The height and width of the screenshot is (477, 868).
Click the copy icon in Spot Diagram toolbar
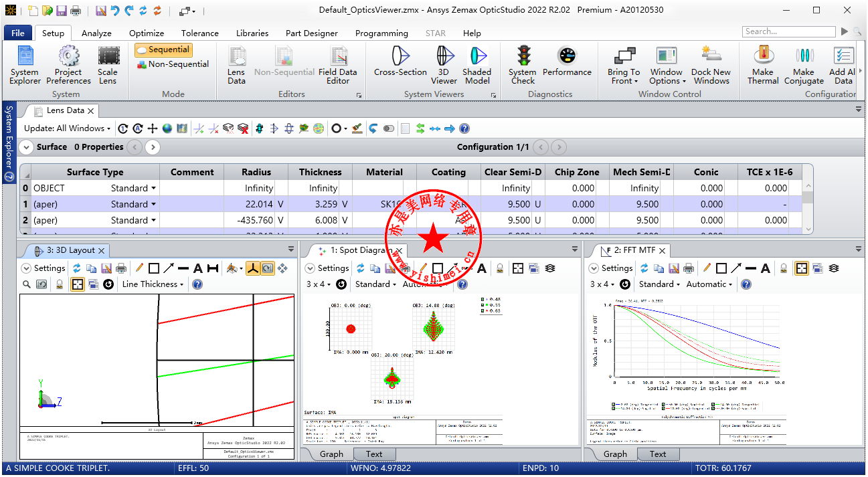[x=375, y=268]
